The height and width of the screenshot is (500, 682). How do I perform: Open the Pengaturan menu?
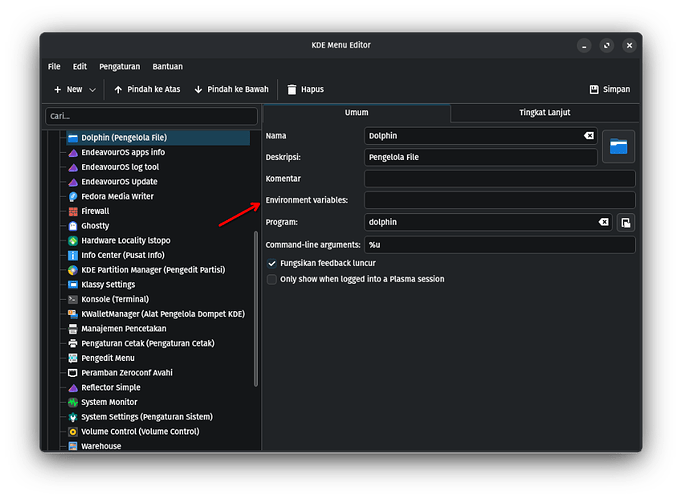120,67
